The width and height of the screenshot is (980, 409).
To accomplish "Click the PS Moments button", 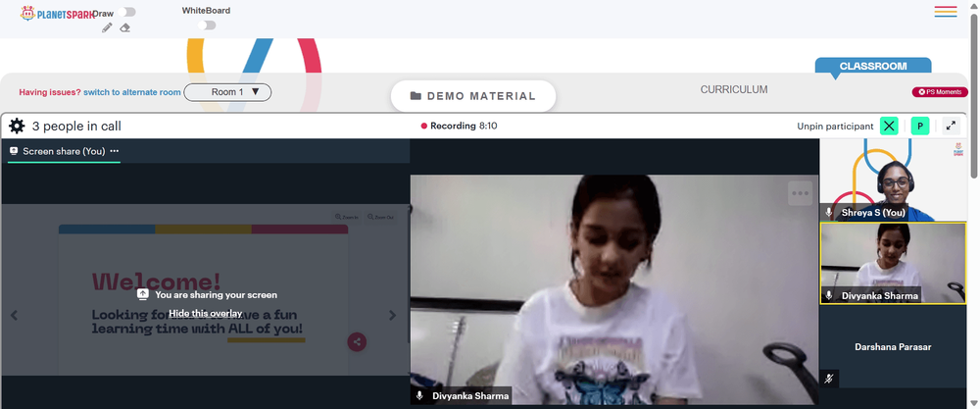I will (x=940, y=92).
